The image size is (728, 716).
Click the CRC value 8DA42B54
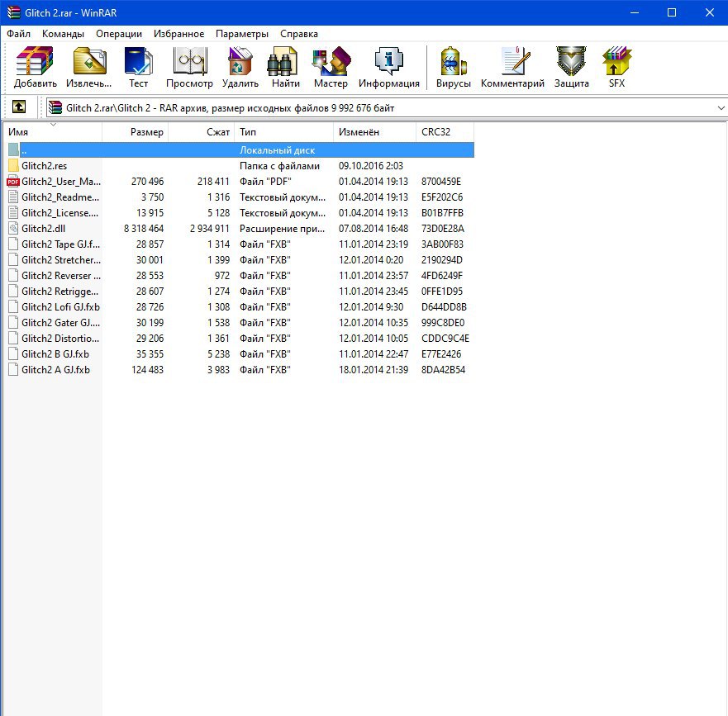point(443,370)
